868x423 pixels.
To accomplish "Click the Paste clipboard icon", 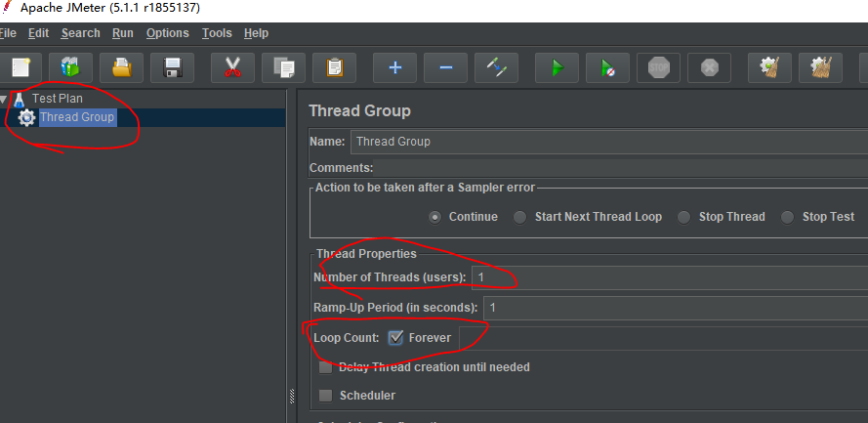I will pos(334,68).
